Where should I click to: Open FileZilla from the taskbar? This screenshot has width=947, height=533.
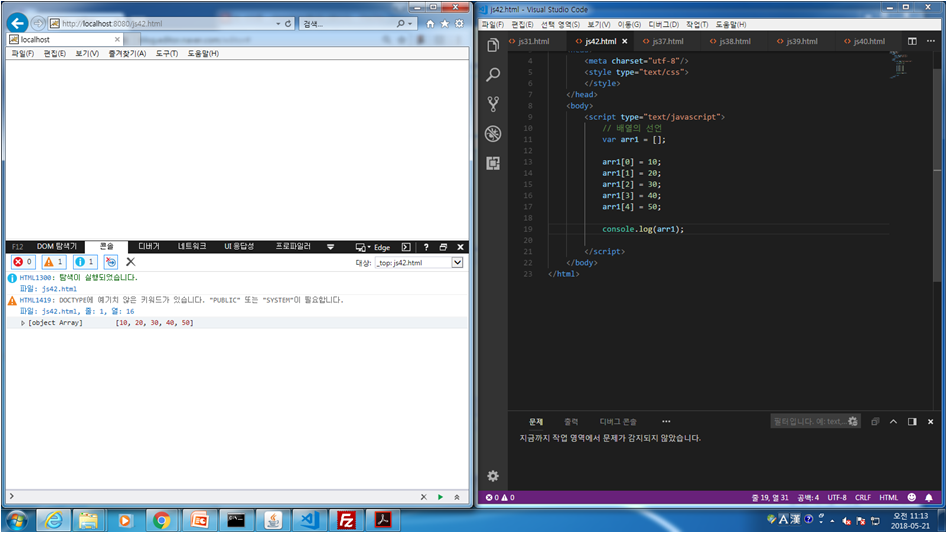coord(346,520)
